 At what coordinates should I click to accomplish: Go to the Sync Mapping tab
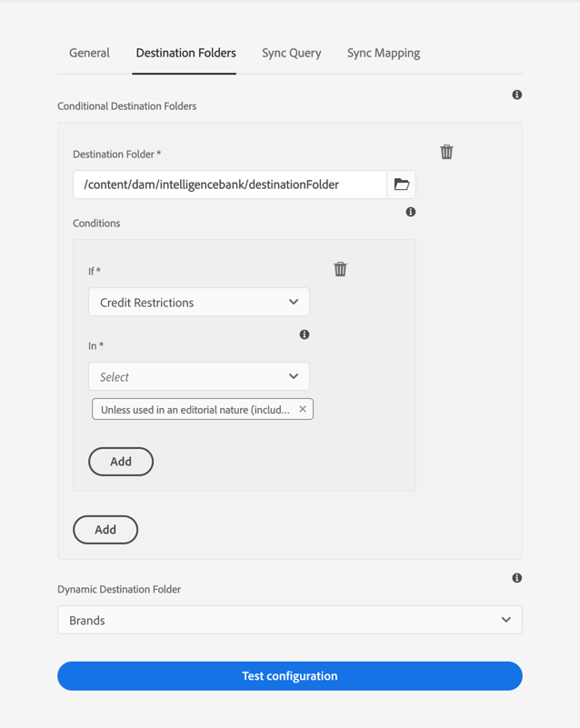pos(383,53)
